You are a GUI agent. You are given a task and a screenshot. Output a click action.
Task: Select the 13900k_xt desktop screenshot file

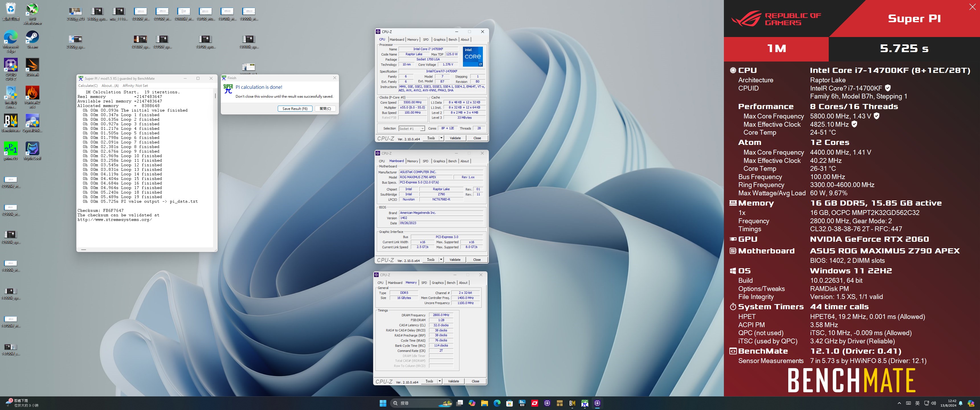pyautogui.click(x=249, y=14)
